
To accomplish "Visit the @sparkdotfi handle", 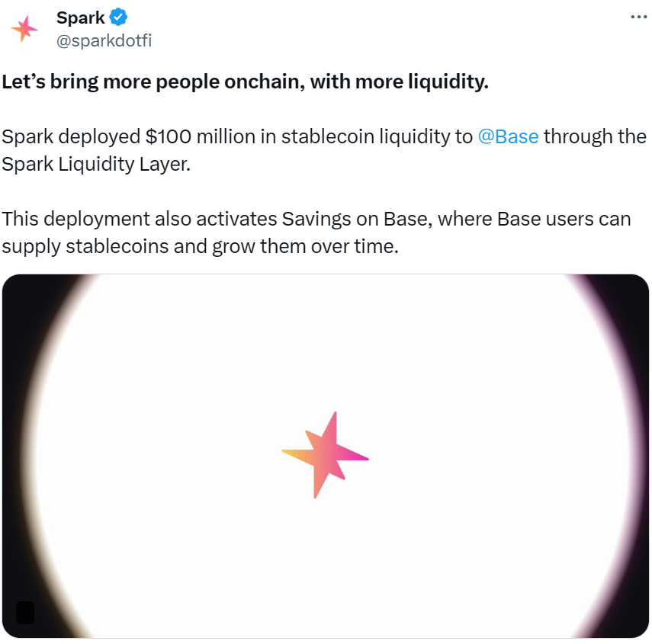I will 104,40.
